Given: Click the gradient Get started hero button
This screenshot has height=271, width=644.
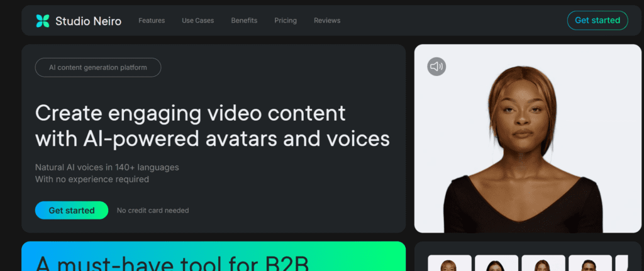Looking at the screenshot, I should tap(72, 211).
